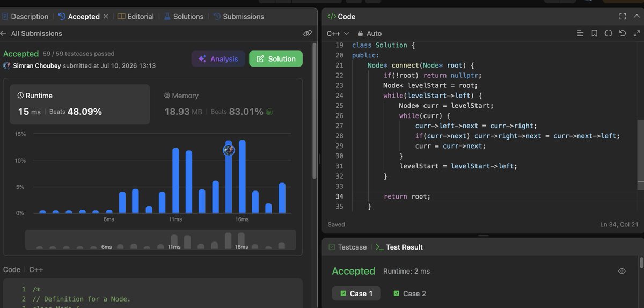Select Case 1 in the test results
Image resolution: width=644 pixels, height=308 pixels.
click(356, 294)
